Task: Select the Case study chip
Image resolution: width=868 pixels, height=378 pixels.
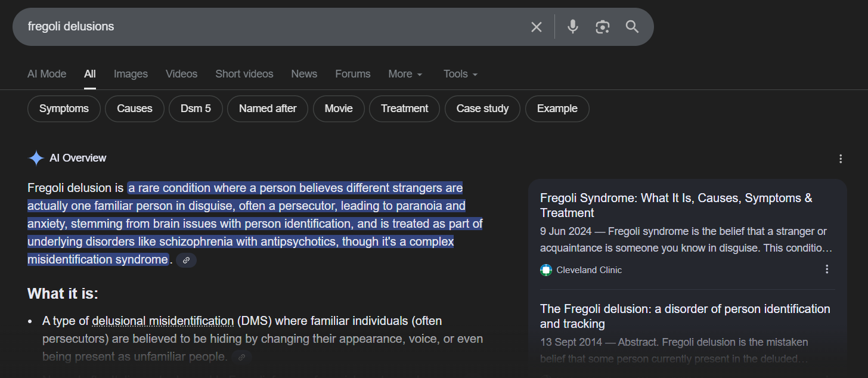Action: click(482, 109)
